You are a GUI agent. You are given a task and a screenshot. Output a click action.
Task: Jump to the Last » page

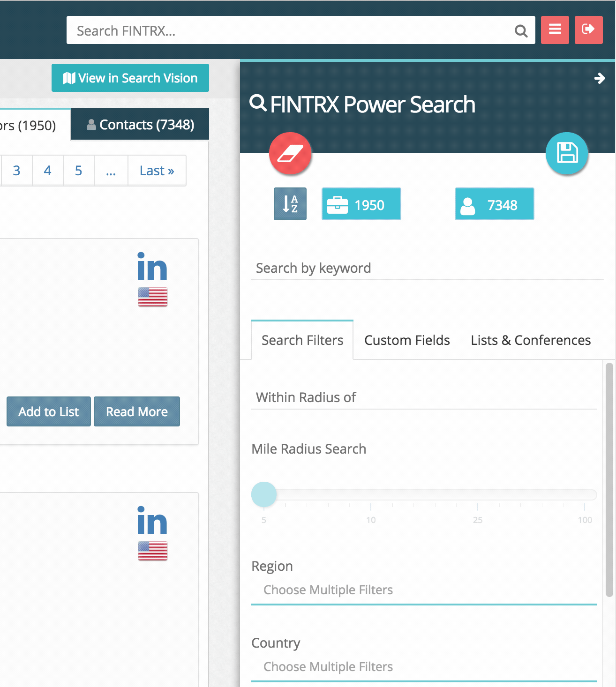click(157, 171)
